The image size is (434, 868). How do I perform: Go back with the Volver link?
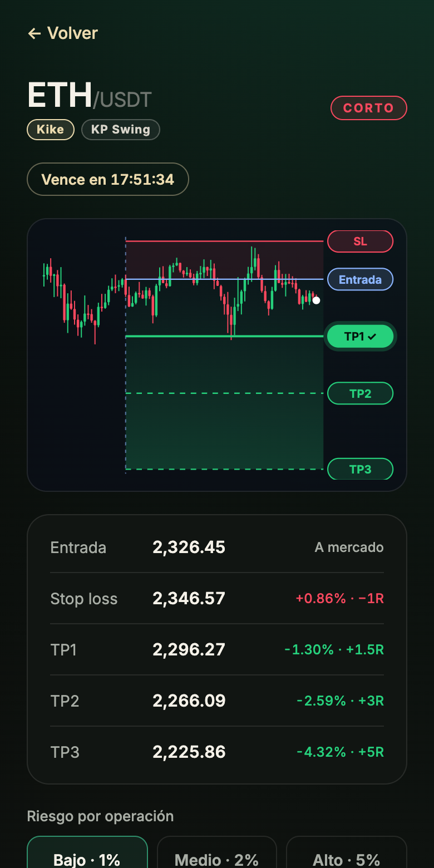coord(63,33)
